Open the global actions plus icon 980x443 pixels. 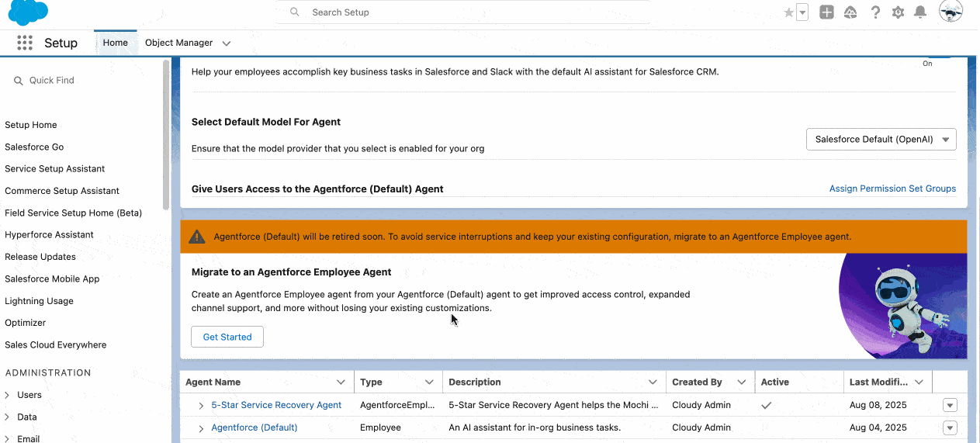click(826, 12)
